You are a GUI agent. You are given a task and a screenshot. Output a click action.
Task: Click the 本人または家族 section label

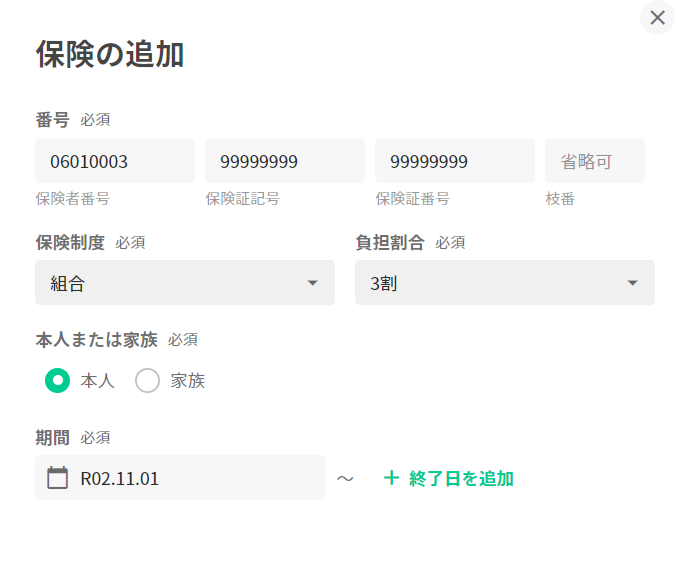(96, 339)
